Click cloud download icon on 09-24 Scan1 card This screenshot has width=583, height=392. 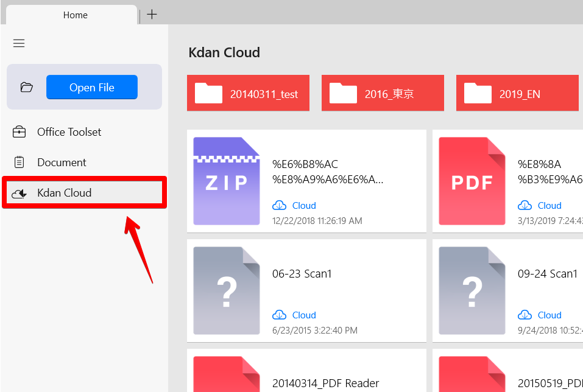point(525,315)
